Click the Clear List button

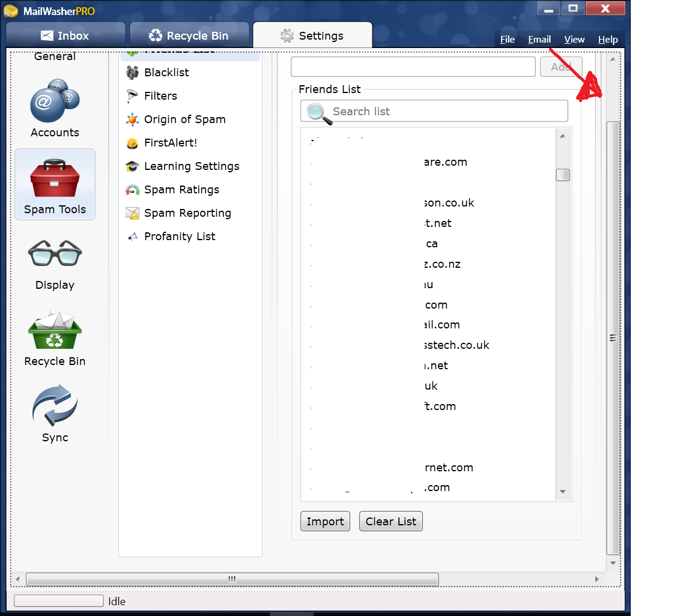pyautogui.click(x=391, y=521)
